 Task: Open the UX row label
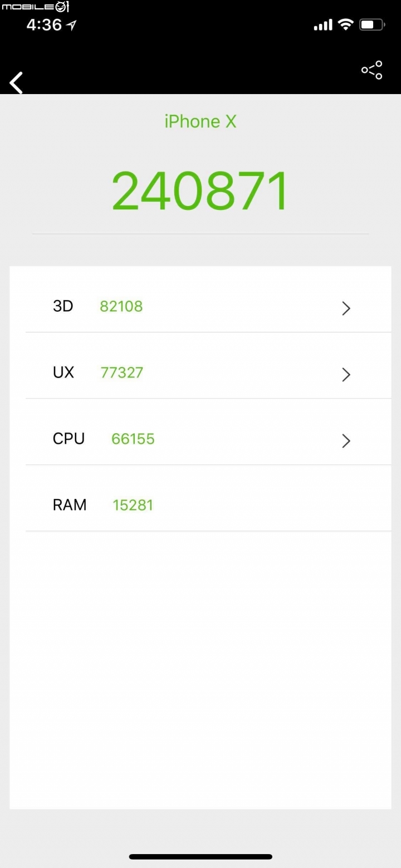pos(63,372)
